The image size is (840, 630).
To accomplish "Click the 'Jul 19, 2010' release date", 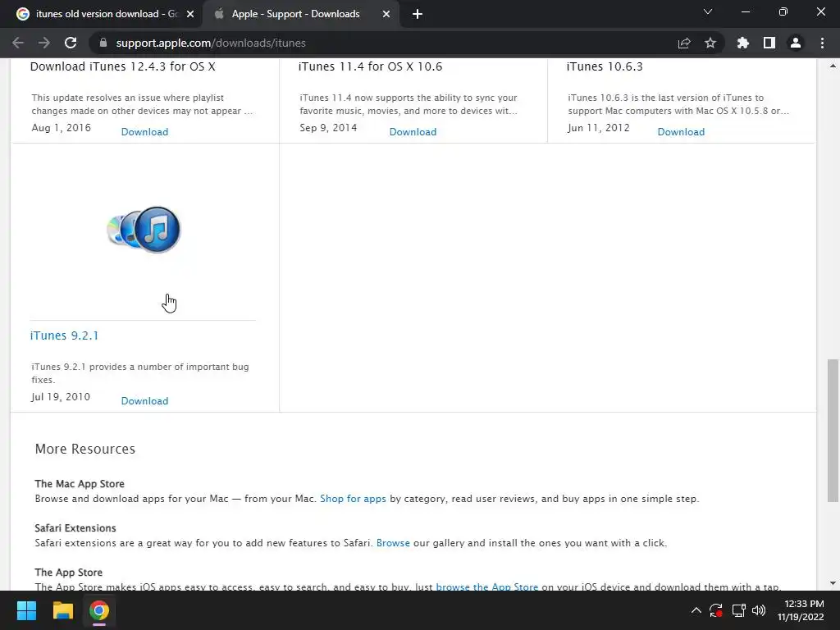I will tap(61, 396).
